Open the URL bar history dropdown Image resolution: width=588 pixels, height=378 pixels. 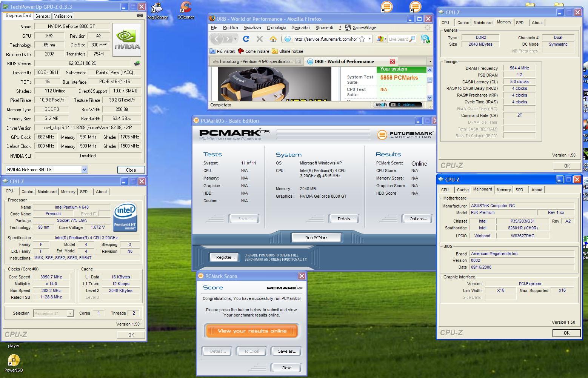tap(369, 39)
